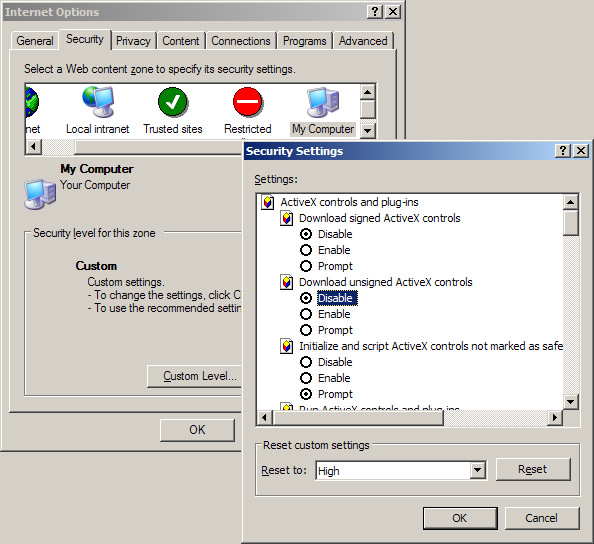The width and height of the screenshot is (594, 544).
Task: Select the Local intranet zone icon
Action: pyautogui.click(x=98, y=102)
